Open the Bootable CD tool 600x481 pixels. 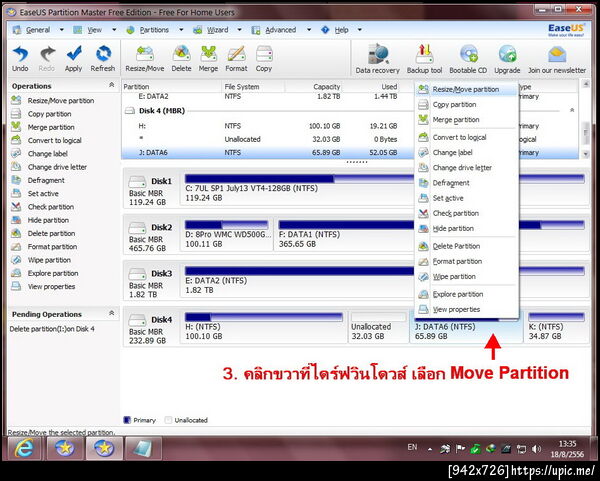468,59
